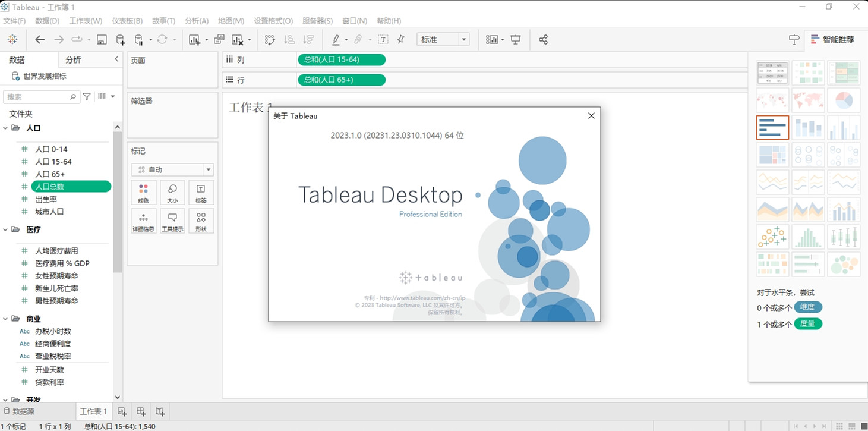Choose the horizontal bars chart thumbnail
The width and height of the screenshot is (868, 431).
tap(772, 127)
